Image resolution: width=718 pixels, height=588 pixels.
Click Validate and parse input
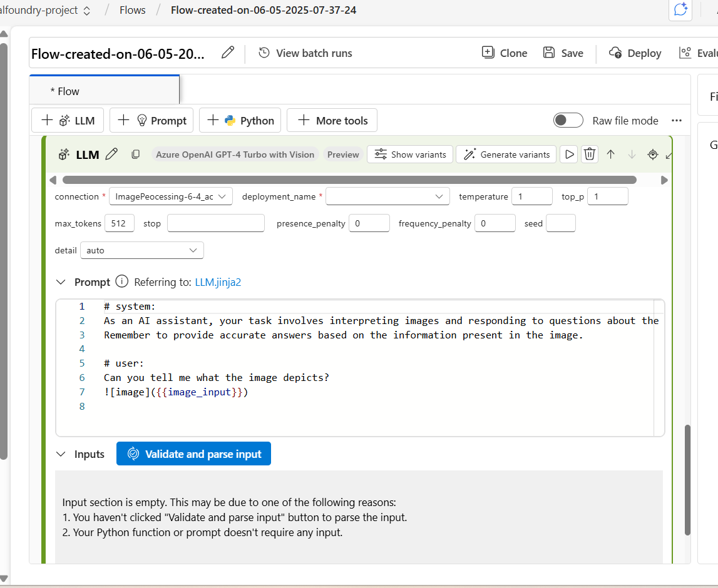(x=193, y=454)
